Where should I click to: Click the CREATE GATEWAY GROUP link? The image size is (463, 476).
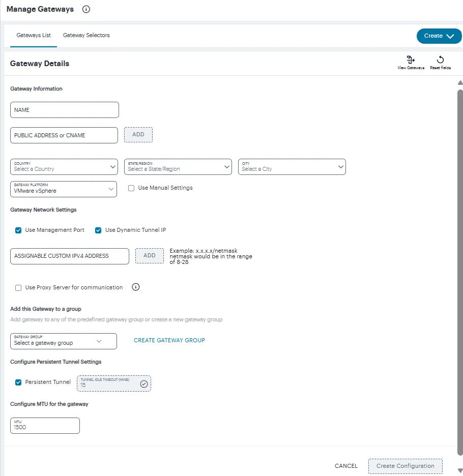pos(169,340)
